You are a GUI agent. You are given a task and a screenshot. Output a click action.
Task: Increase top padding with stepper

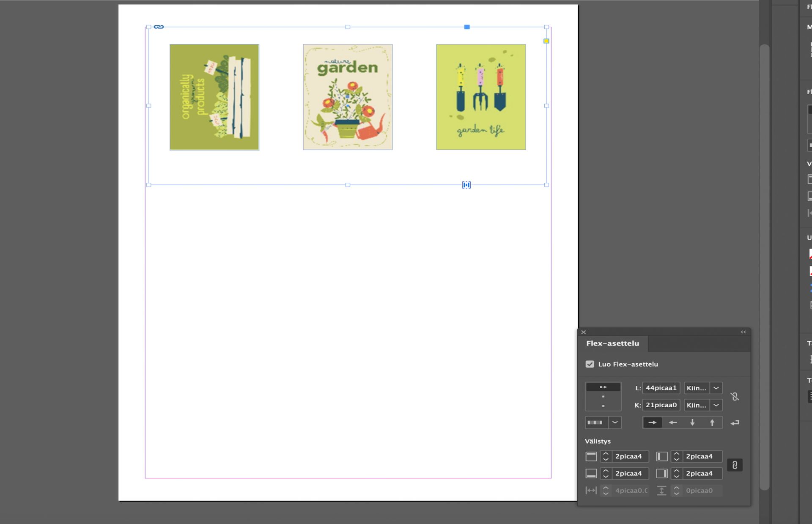point(606,454)
